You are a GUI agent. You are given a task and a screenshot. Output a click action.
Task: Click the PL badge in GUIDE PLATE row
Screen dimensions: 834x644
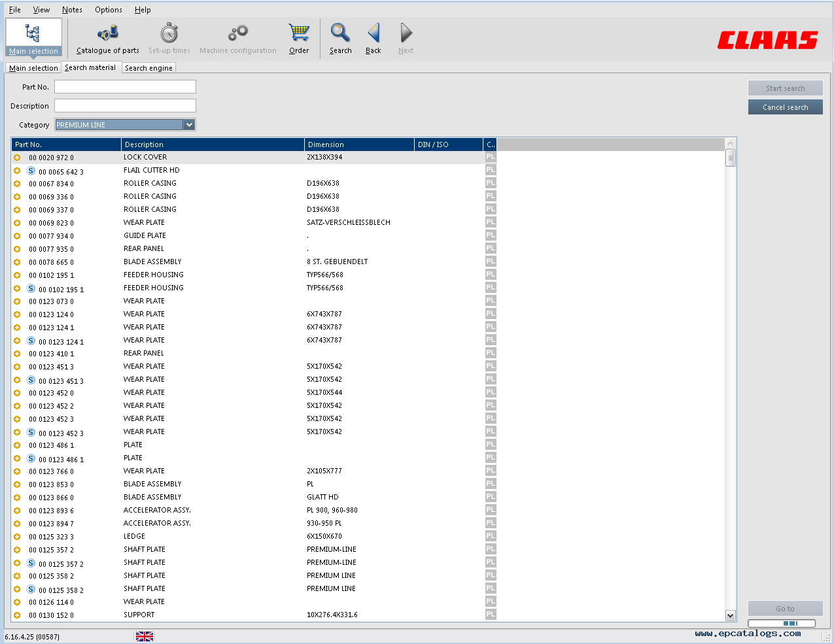(x=491, y=235)
